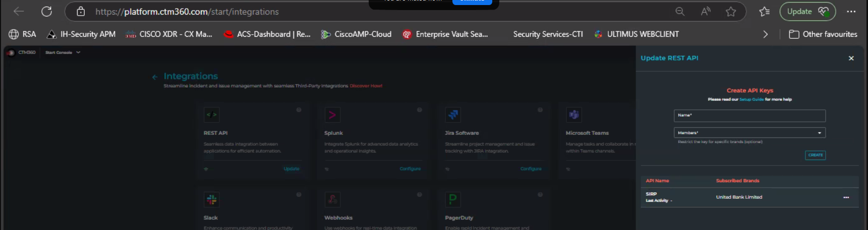The image size is (868, 230).
Task: Click the browser Back arrow
Action: [x=19, y=12]
